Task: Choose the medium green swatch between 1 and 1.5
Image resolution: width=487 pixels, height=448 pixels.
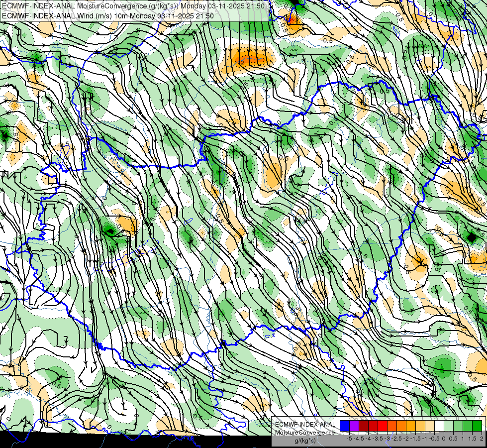Action: point(468,426)
